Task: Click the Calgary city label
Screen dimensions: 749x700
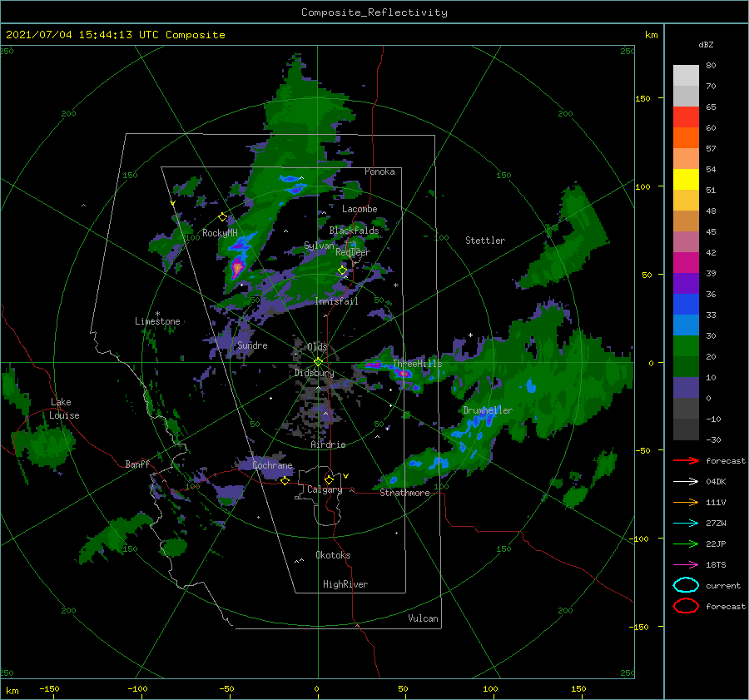Action: point(325,489)
